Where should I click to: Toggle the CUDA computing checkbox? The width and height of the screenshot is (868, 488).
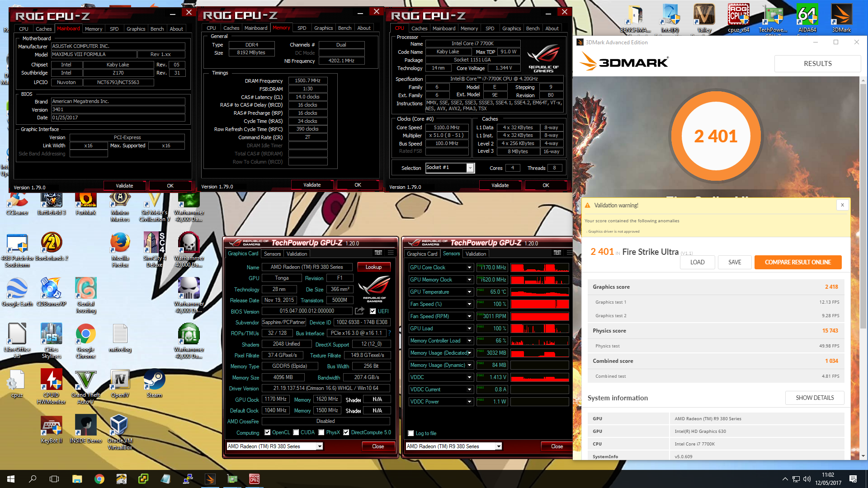296,432
